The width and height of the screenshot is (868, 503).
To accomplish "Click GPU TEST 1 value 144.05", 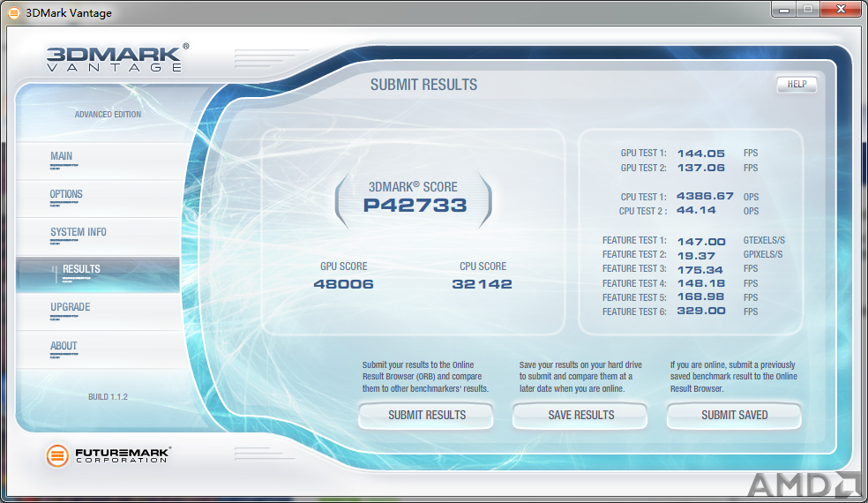I will point(700,154).
